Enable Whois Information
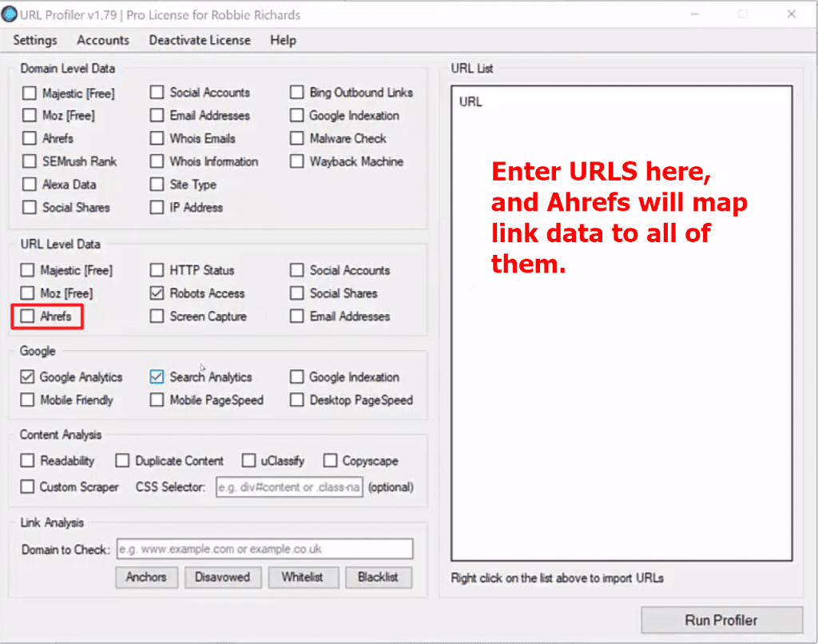818x644 pixels. click(x=157, y=161)
